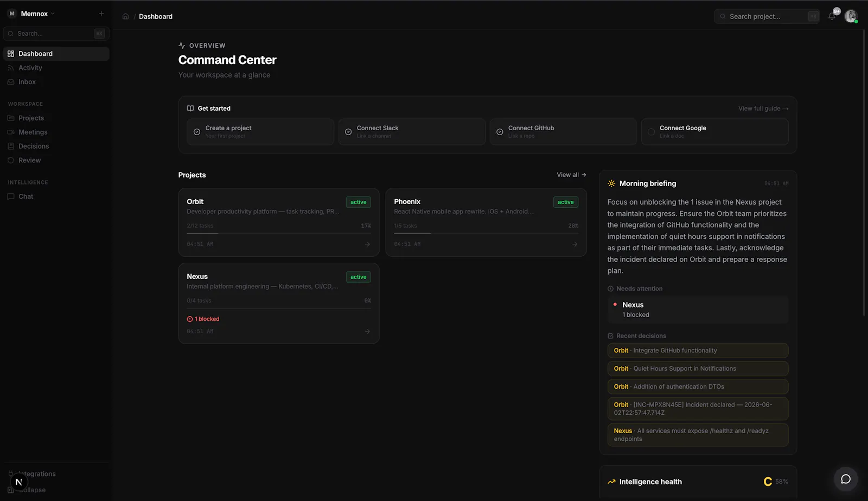Toggle the Connect Slack check circle
This screenshot has height=501, width=868.
pyautogui.click(x=348, y=132)
